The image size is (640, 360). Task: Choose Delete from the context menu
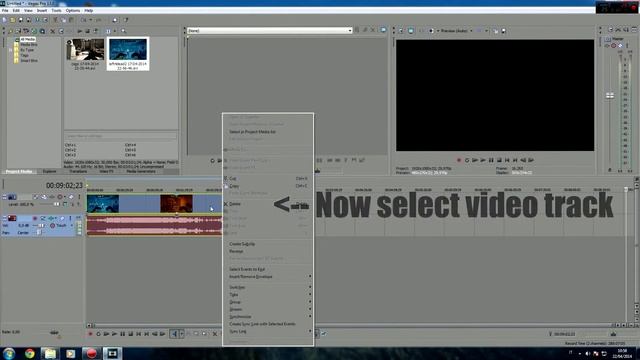pos(268,204)
